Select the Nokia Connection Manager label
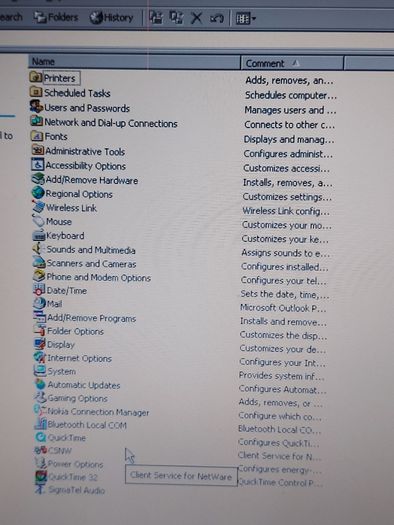 point(98,411)
